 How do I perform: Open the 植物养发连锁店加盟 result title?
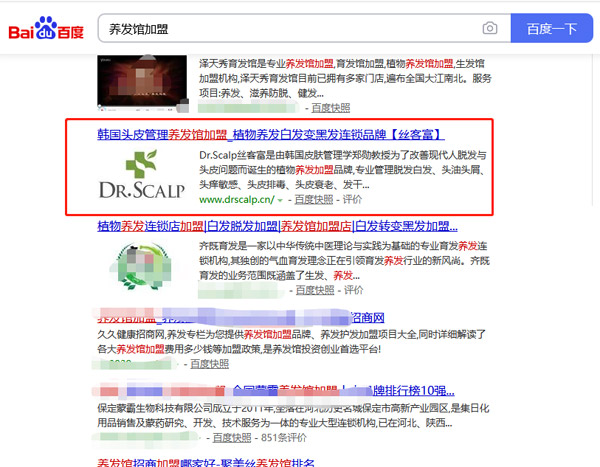click(x=277, y=226)
